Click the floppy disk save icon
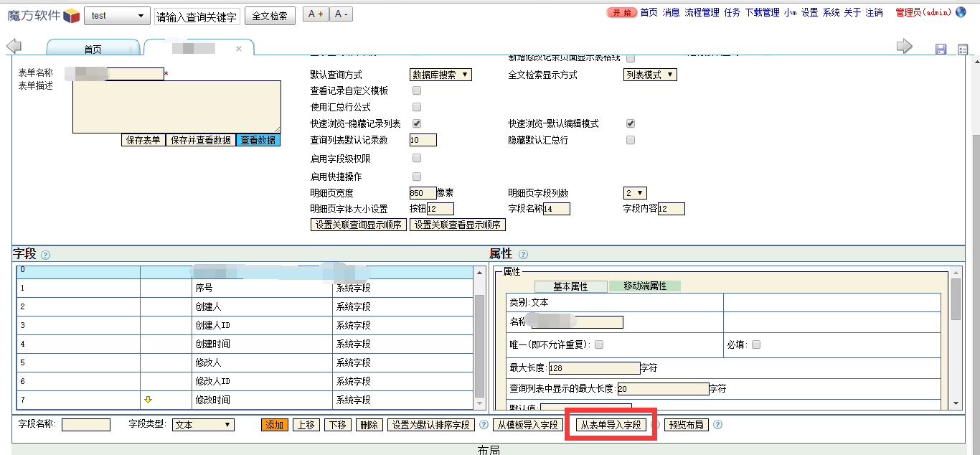Image resolution: width=980 pixels, height=455 pixels. point(941,49)
